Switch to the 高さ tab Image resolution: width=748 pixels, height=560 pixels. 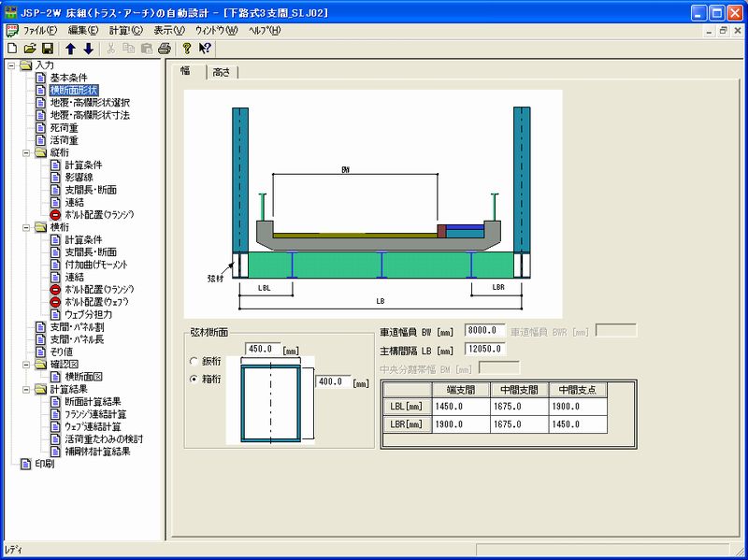(x=222, y=72)
